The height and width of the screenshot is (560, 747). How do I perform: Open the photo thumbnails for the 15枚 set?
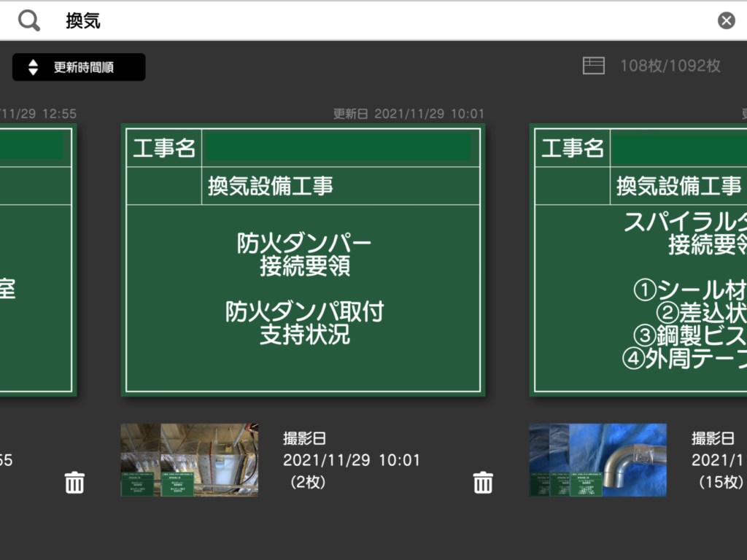[598, 460]
